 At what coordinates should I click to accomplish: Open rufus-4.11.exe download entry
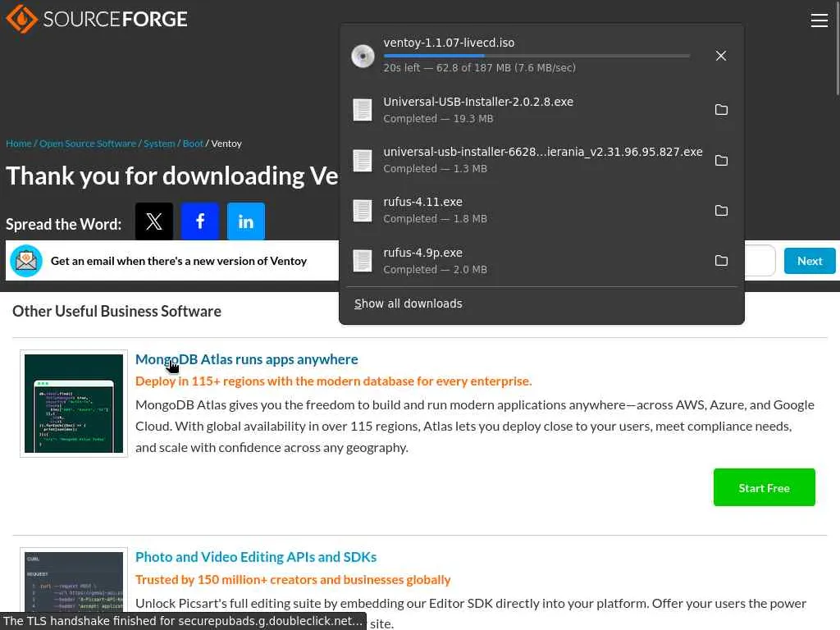(541, 211)
